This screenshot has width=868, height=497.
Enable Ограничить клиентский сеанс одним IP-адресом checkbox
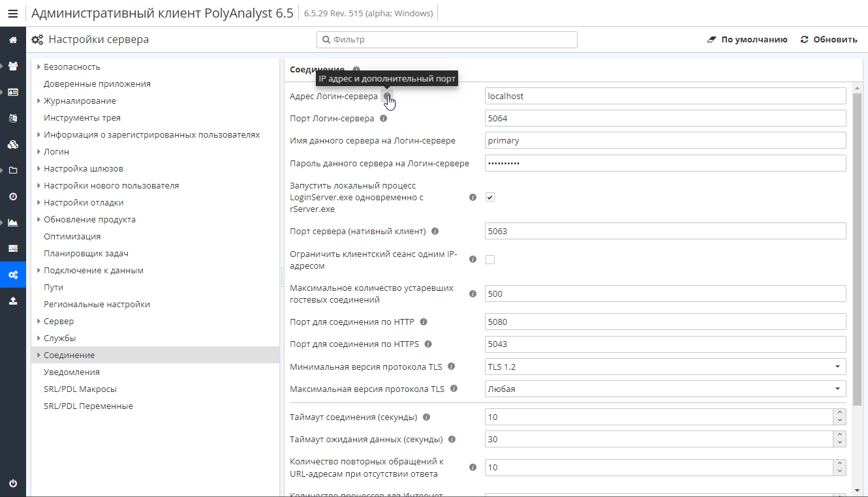click(490, 260)
